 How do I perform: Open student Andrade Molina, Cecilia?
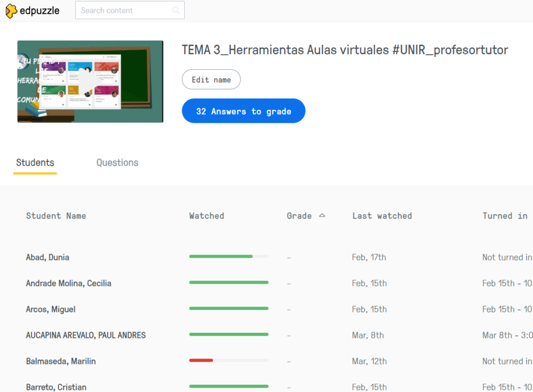(x=68, y=283)
